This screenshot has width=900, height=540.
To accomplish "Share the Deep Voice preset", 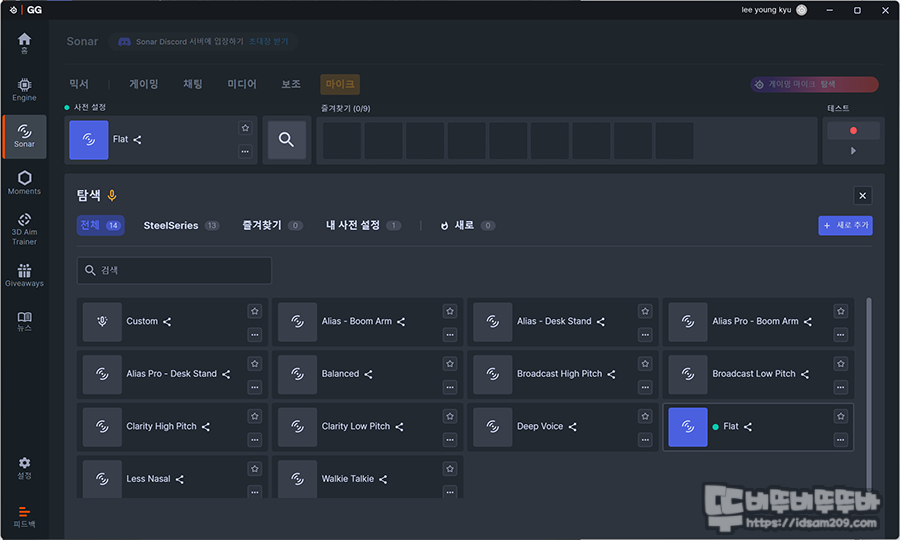I will tap(573, 427).
